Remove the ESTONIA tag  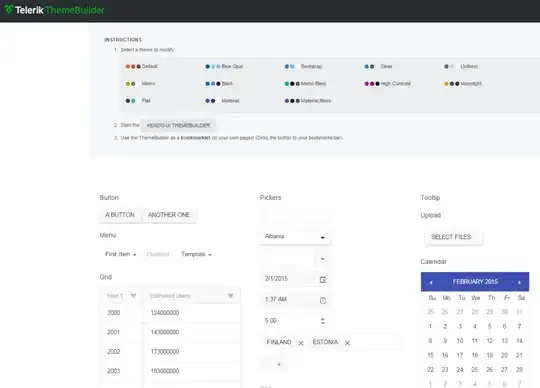point(347,343)
